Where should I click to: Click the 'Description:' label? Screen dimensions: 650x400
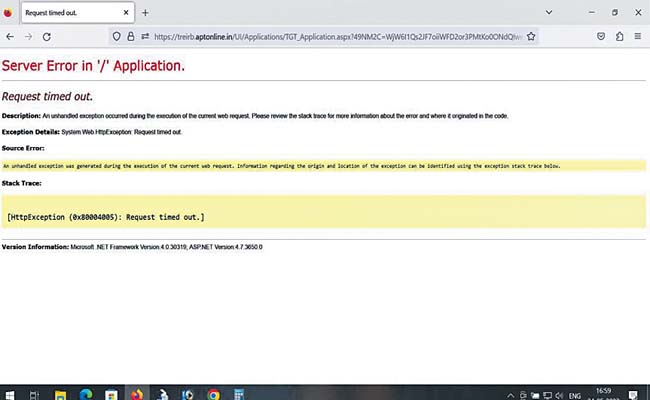[x=21, y=116]
